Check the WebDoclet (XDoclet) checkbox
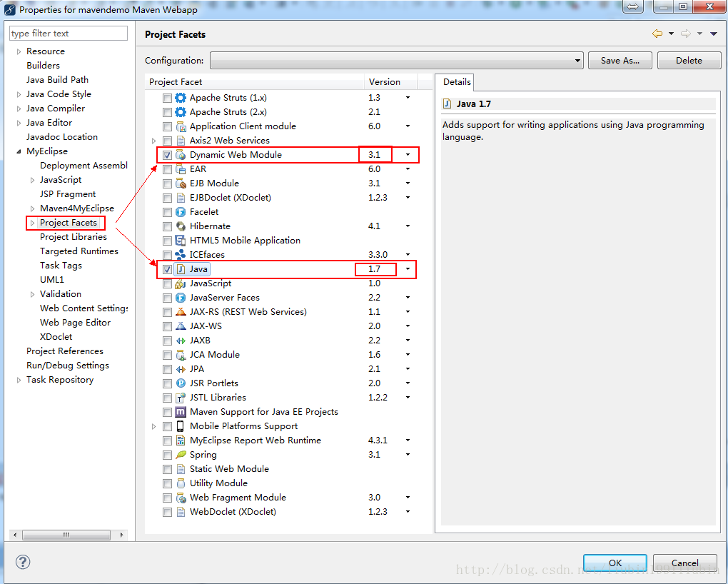Screen dimensions: 728x584 pyautogui.click(x=167, y=512)
